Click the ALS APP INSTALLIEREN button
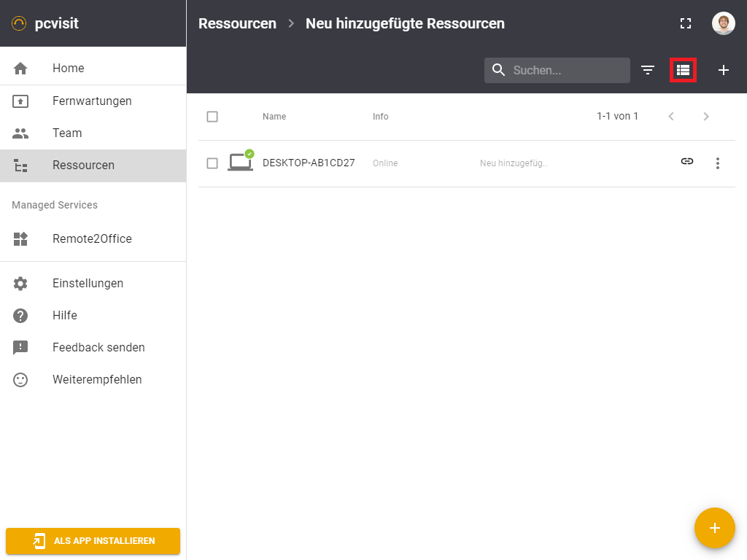The image size is (747, 560). click(x=93, y=541)
